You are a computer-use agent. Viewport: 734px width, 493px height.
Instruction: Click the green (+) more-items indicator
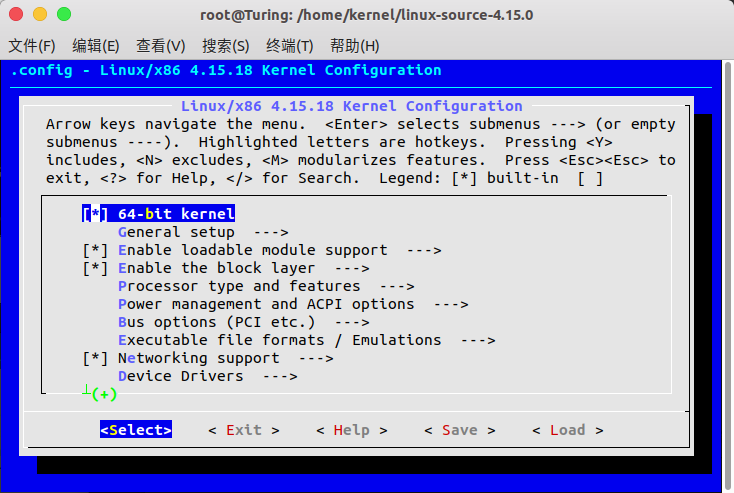click(x=104, y=394)
